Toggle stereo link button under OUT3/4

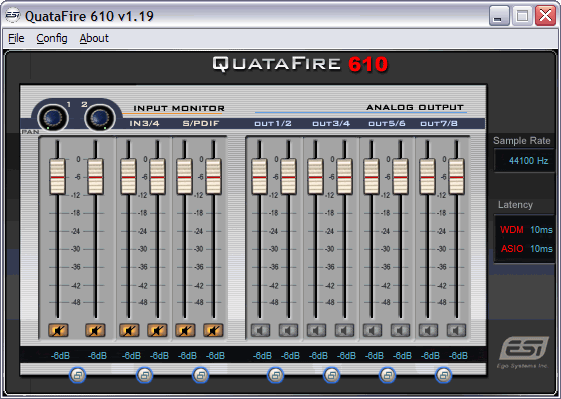pos(331,375)
